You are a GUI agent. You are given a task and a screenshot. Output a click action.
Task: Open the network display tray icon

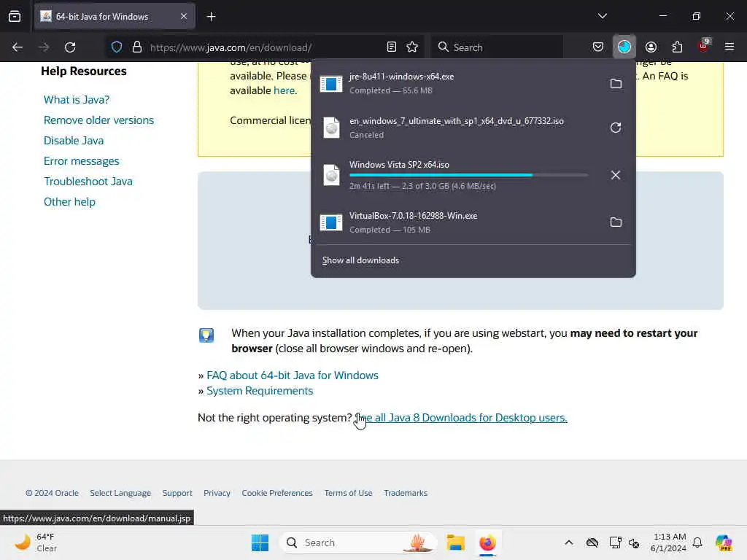click(615, 542)
